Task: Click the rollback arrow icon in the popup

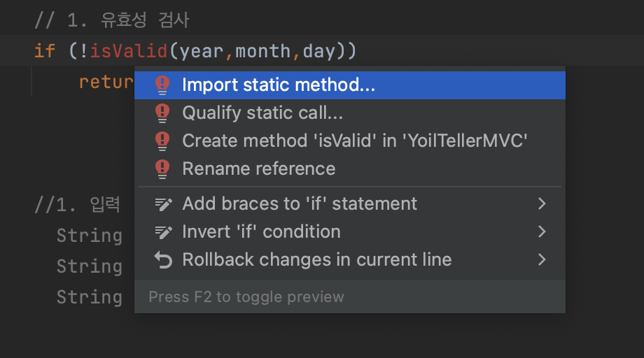Action: coord(163,260)
